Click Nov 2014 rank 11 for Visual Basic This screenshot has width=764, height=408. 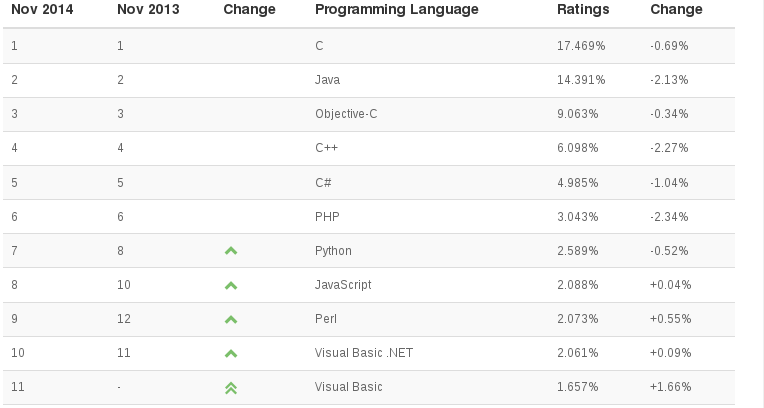pyautogui.click(x=18, y=387)
